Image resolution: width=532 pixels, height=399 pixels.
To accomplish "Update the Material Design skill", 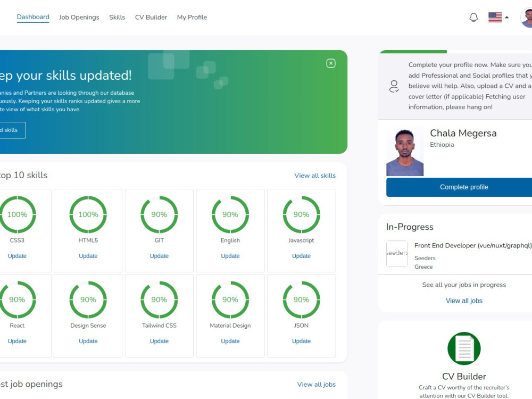I will (230, 341).
